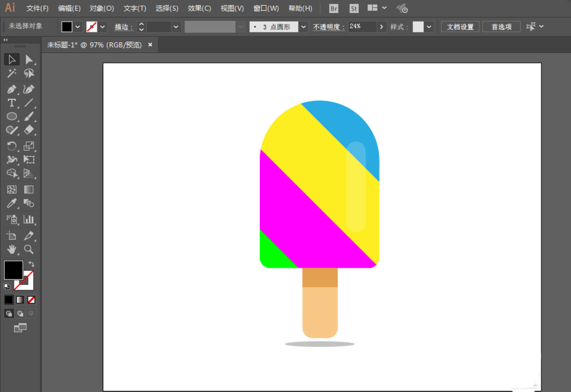Select the Free Transform tool
This screenshot has height=392, width=571.
[x=29, y=159]
